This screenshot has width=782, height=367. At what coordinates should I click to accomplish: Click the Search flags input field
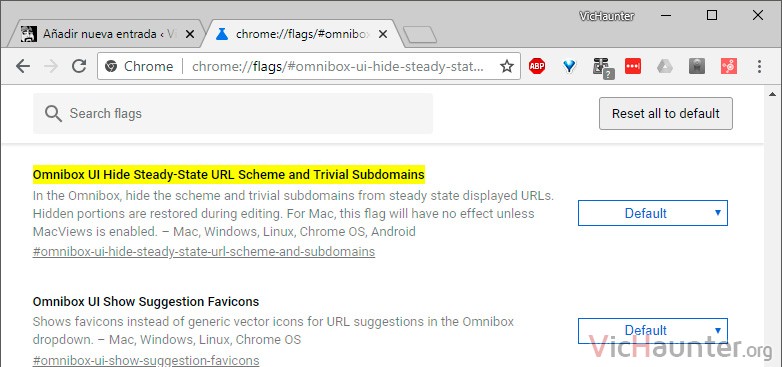[x=233, y=113]
